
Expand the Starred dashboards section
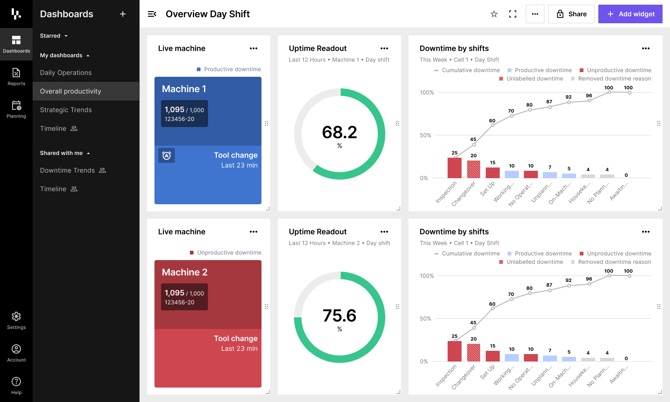tap(54, 36)
